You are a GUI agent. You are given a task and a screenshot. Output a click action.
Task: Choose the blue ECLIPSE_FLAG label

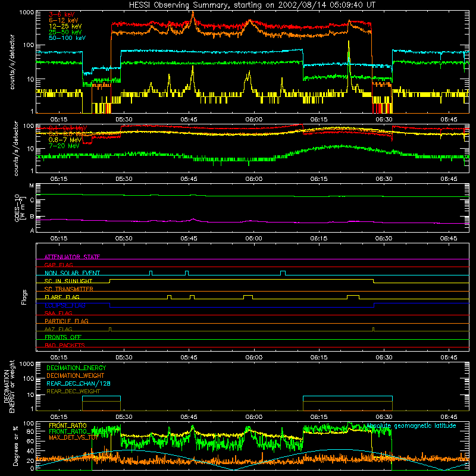click(65, 305)
